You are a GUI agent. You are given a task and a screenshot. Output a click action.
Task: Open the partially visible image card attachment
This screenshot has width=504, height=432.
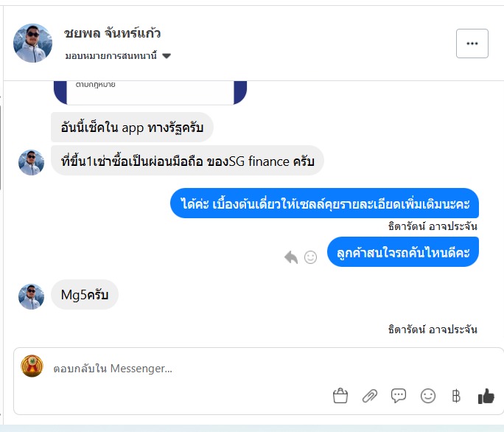(150, 91)
